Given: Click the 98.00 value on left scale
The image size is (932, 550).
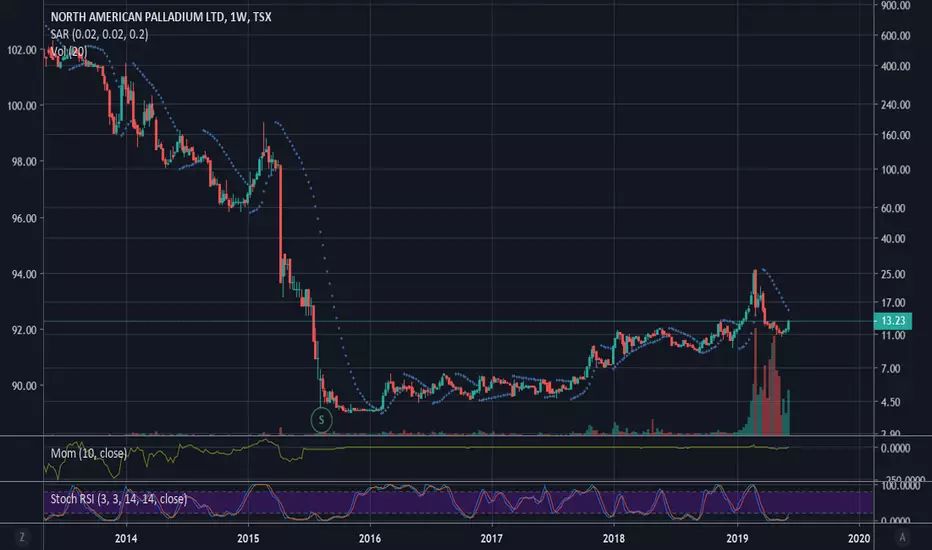Looking at the screenshot, I should [24, 162].
